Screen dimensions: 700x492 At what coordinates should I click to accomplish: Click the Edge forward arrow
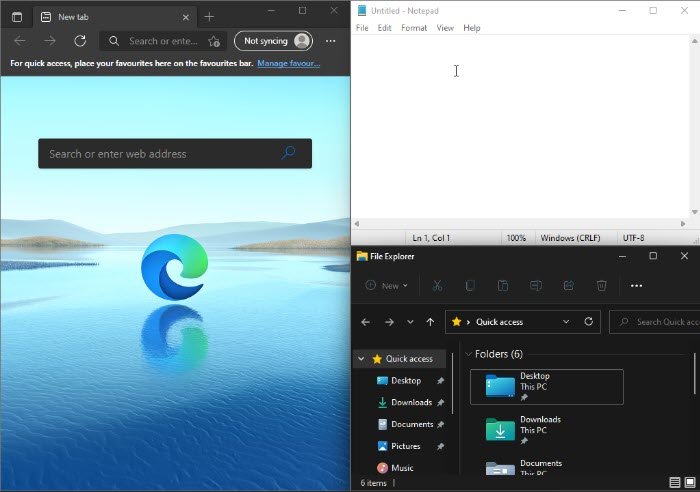(50, 41)
